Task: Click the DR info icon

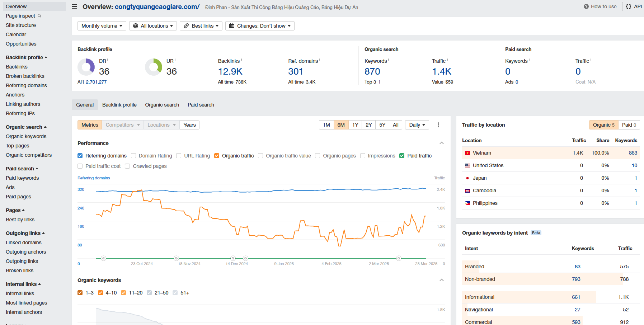Action: pos(108,60)
